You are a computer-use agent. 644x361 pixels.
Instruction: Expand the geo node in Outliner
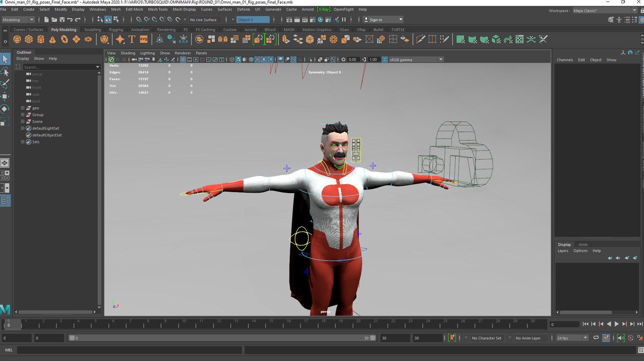tap(22, 108)
